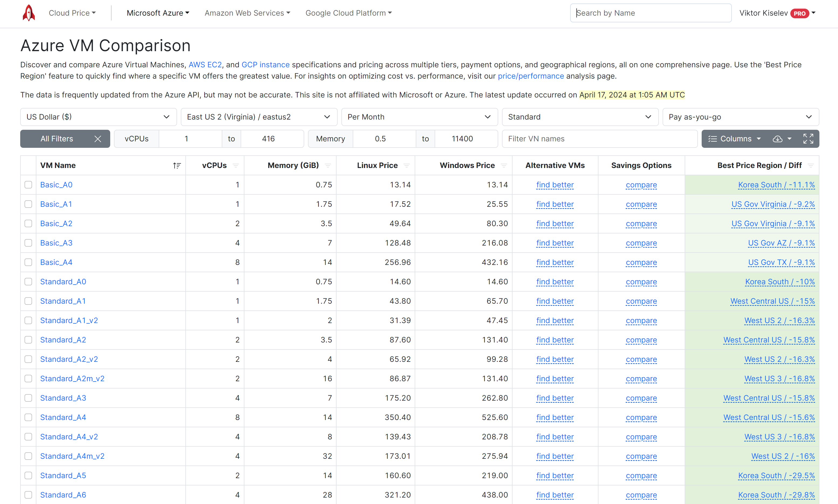
Task: Open the price/performance analysis link
Action: point(531,76)
